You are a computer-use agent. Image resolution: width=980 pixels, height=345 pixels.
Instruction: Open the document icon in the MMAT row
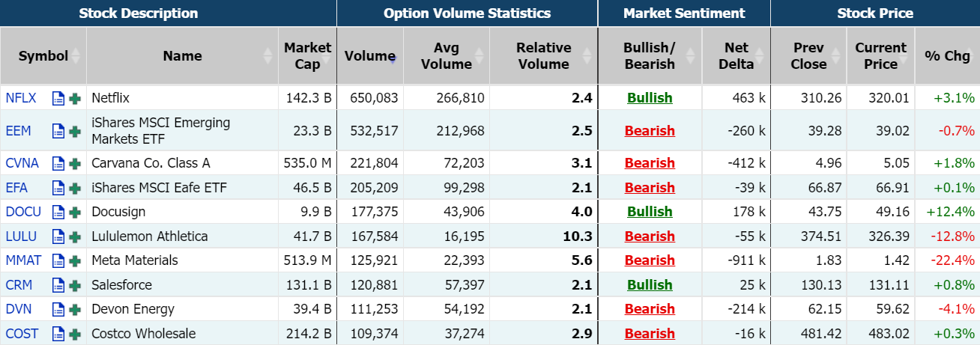(x=58, y=260)
